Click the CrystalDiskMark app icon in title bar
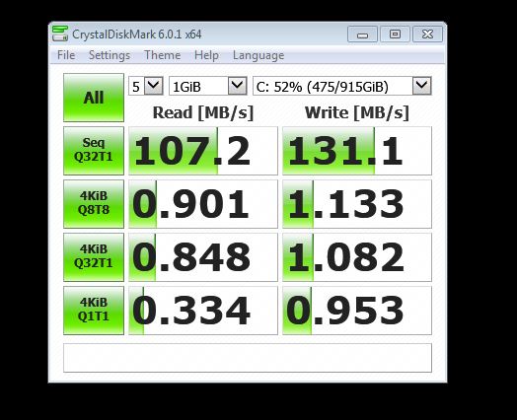The width and height of the screenshot is (517, 420). (x=60, y=34)
